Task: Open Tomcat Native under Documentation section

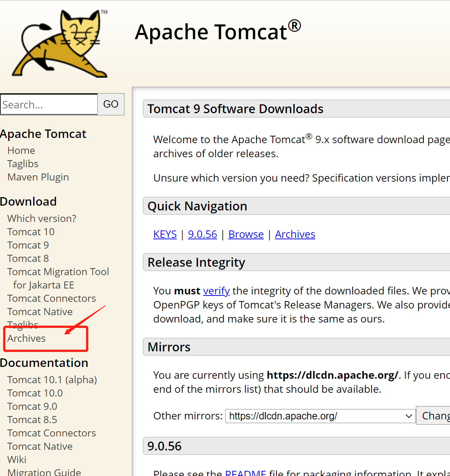Action: (x=40, y=446)
